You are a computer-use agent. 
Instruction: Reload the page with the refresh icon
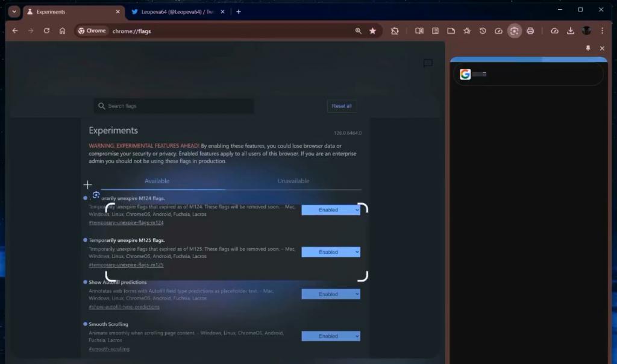point(46,31)
